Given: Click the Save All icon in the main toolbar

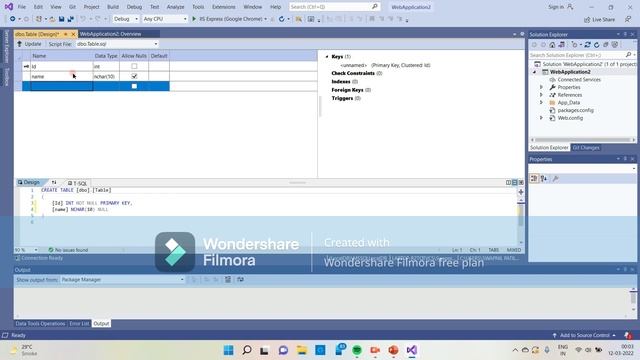Looking at the screenshot, I should 71,19.
